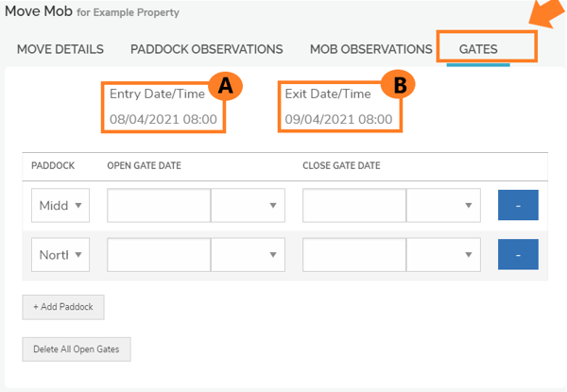Click first row close gate date field

(354, 205)
